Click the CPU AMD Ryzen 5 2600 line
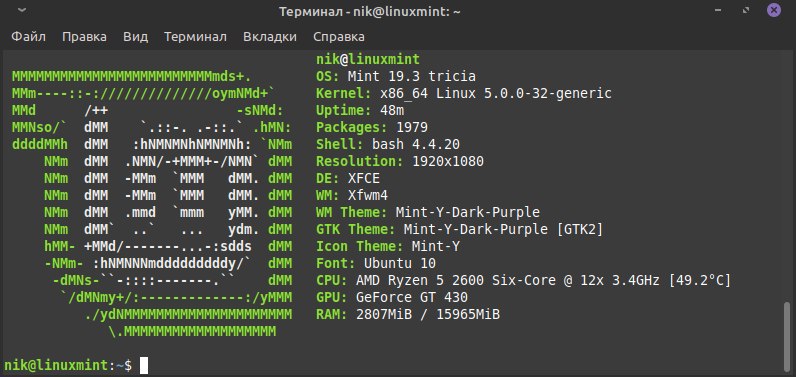 pos(523,281)
